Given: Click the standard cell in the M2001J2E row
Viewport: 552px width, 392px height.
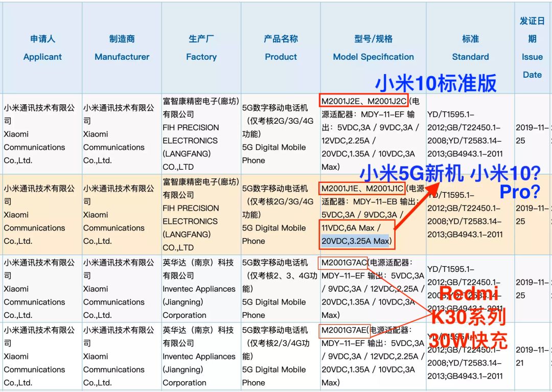Looking at the screenshot, I should pyautogui.click(x=470, y=134).
